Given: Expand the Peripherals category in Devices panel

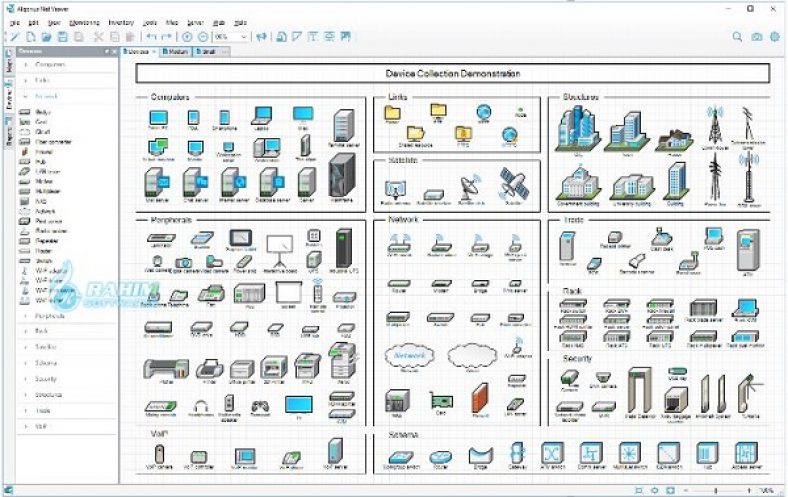Looking at the screenshot, I should point(26,316).
